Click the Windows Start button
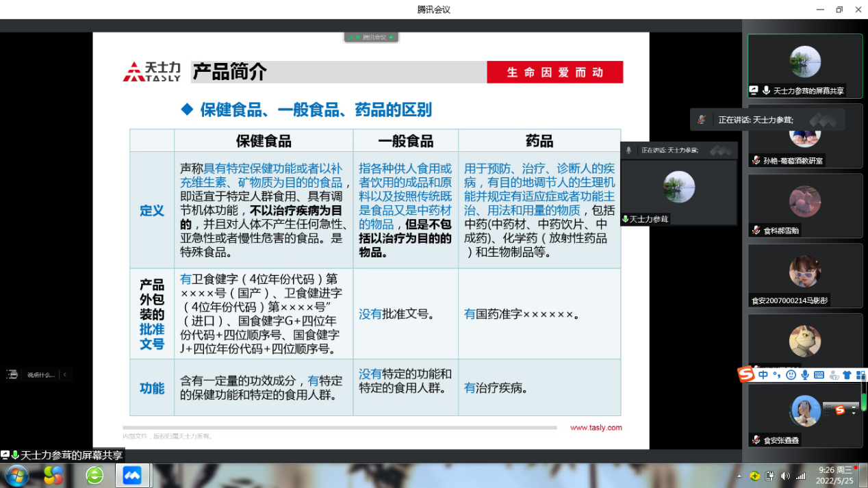Viewport: 868px width, 488px height. (x=16, y=475)
